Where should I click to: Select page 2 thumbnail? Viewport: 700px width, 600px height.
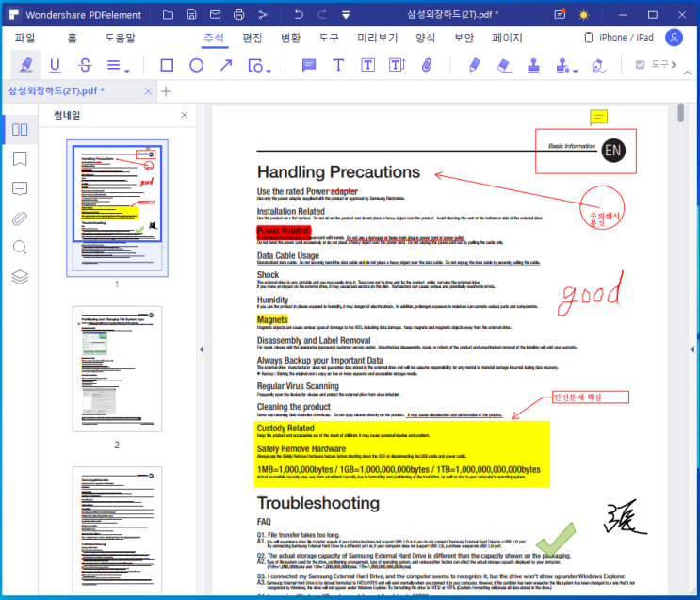point(118,368)
